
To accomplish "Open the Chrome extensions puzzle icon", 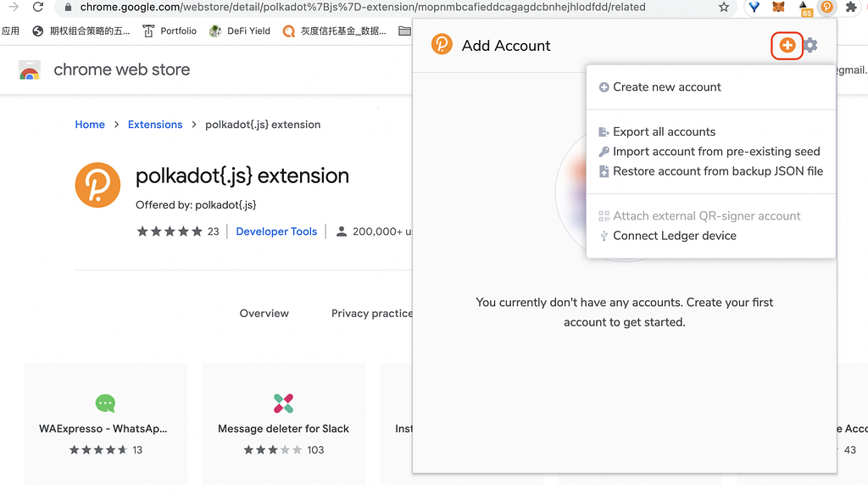I will click(851, 7).
